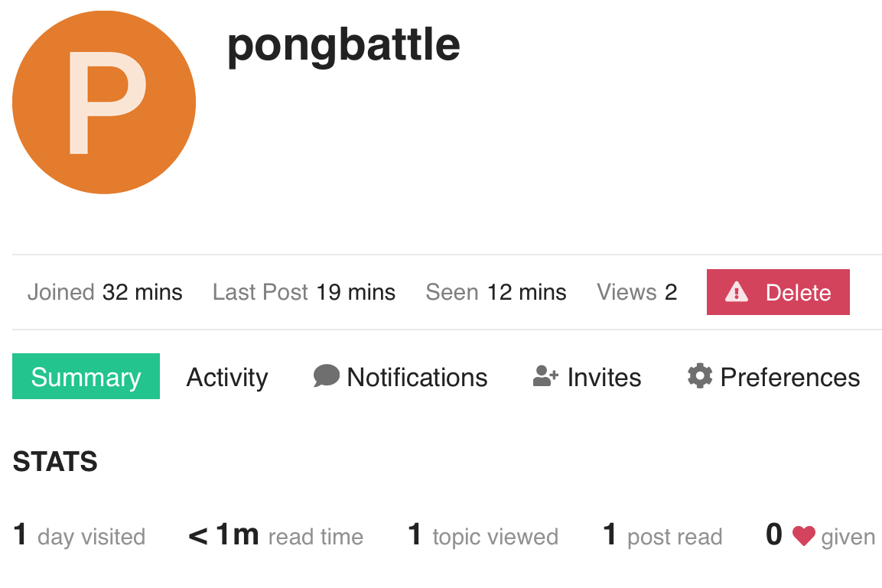Click the "1 topic viewed" stat
The width and height of the screenshot is (882, 588).
[482, 535]
